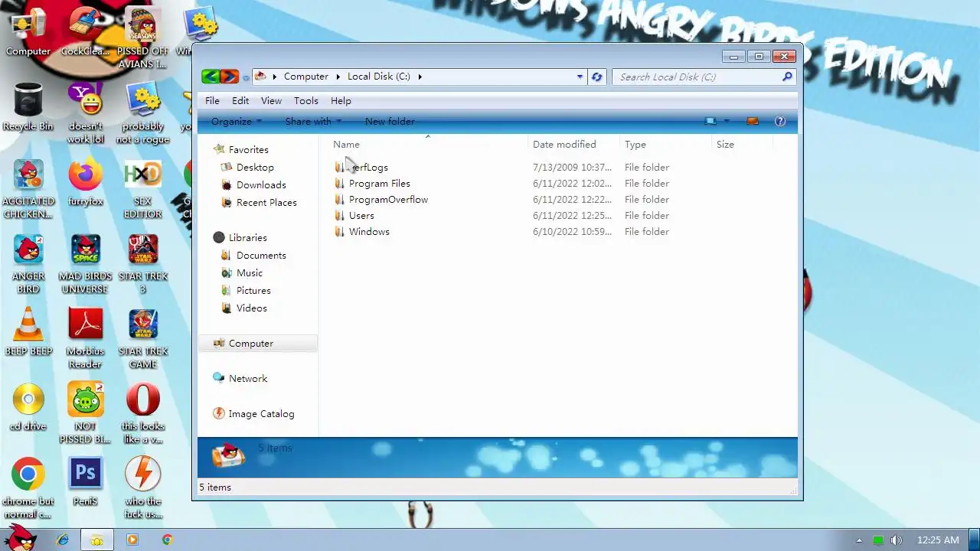Open Internet Explorer from taskbar
Image resolution: width=980 pixels, height=551 pixels.
pos(63,540)
